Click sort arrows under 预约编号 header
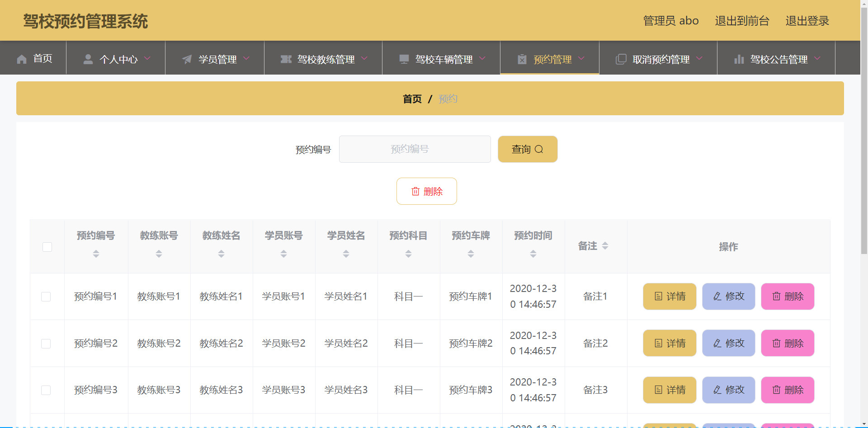 click(x=96, y=254)
